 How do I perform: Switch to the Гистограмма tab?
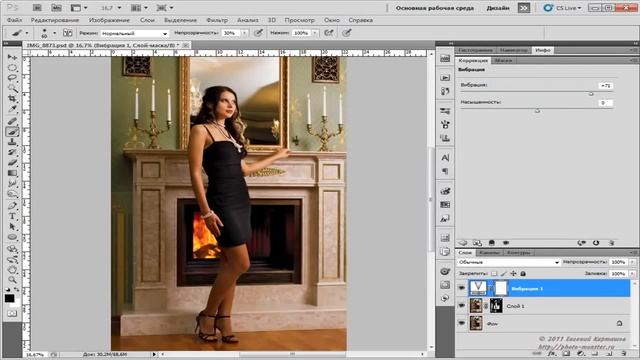click(475, 50)
